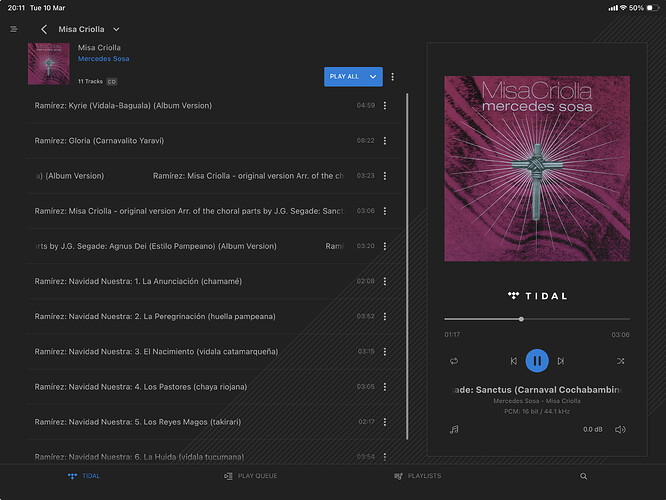
Task: Skip to the next track
Action: point(561,361)
